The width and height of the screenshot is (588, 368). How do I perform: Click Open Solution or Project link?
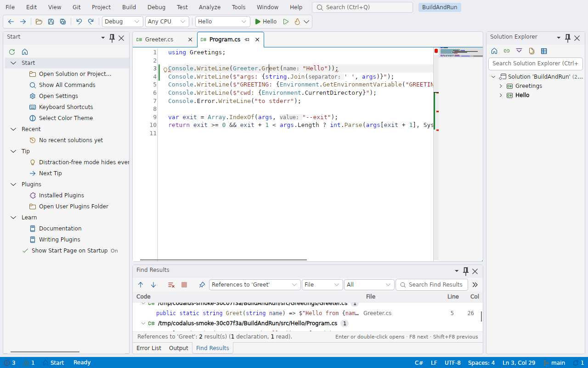click(75, 74)
